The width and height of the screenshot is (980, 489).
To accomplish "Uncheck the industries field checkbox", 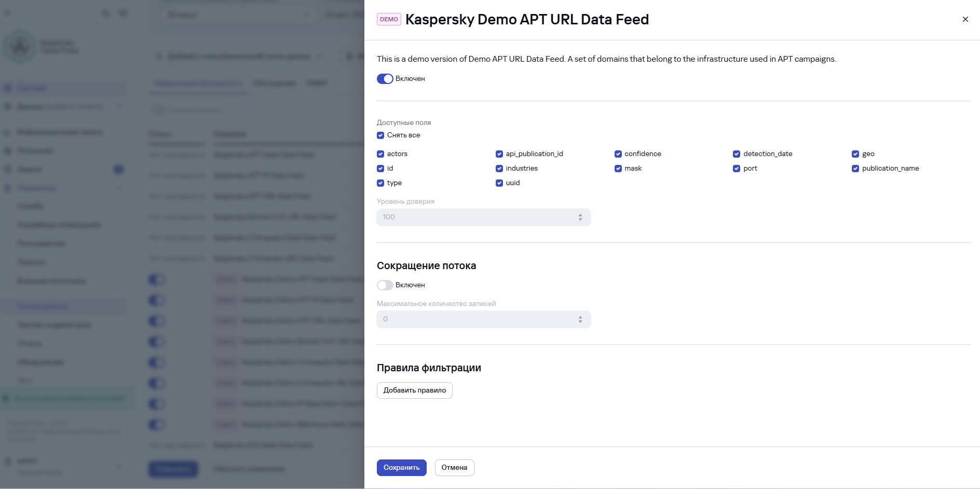I will click(499, 169).
